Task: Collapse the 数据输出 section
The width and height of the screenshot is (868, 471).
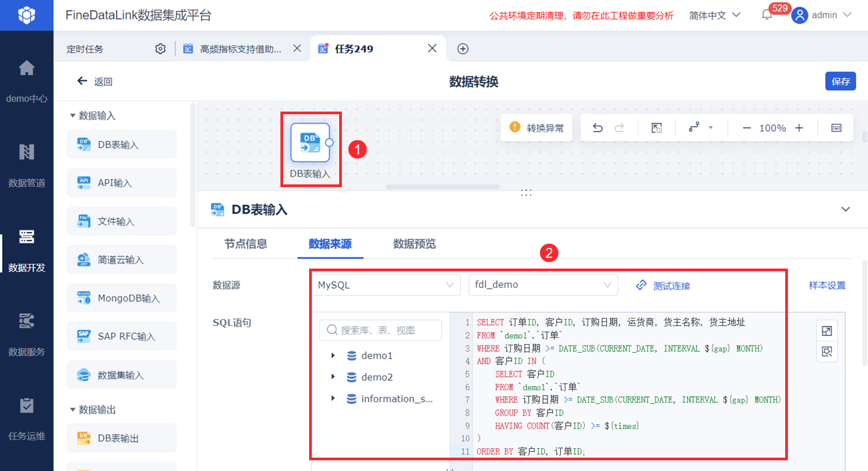Action: 72,410
